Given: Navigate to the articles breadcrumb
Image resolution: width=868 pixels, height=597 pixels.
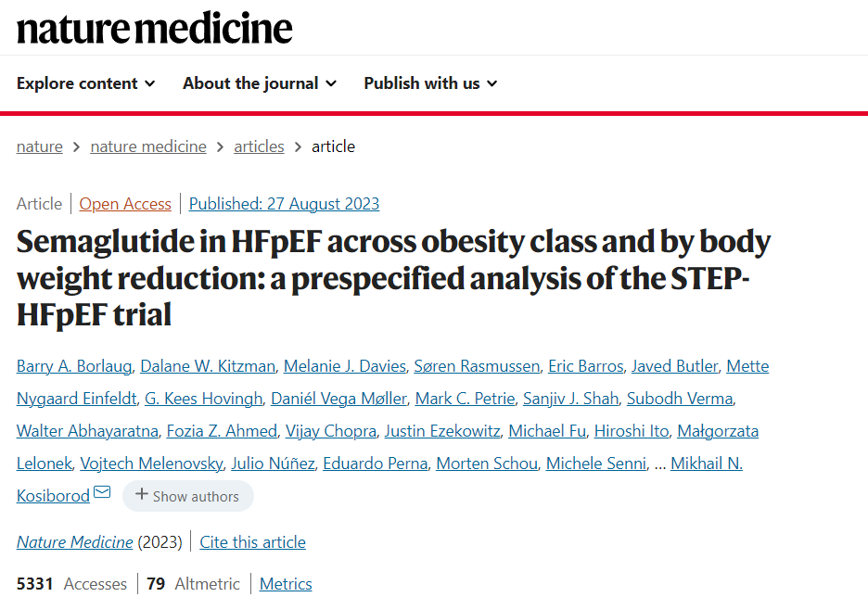Looking at the screenshot, I should pyautogui.click(x=259, y=146).
